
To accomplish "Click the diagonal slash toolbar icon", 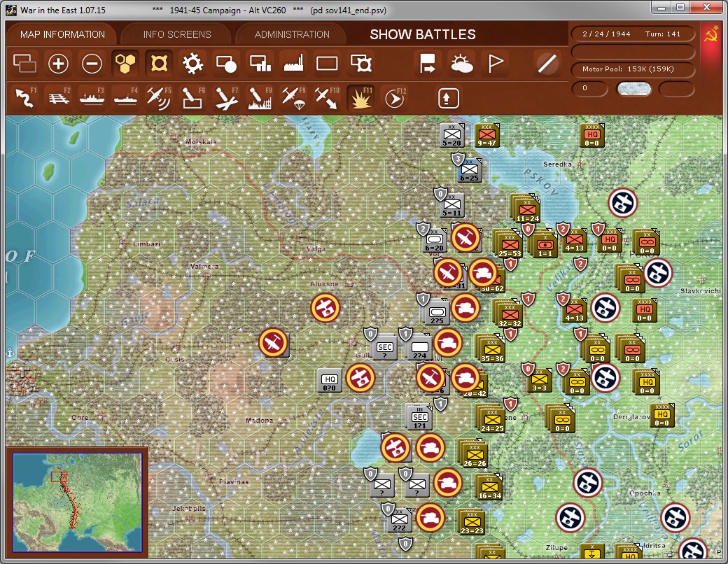I will tap(547, 64).
